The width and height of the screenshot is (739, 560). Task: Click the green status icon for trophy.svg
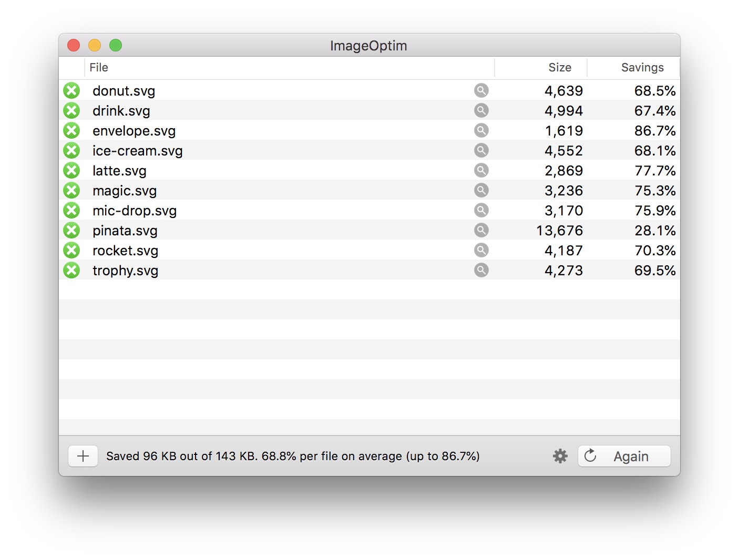71,270
